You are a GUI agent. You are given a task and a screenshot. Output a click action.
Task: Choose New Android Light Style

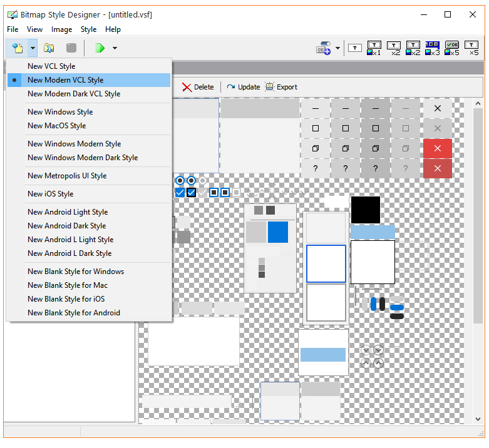coord(89,212)
